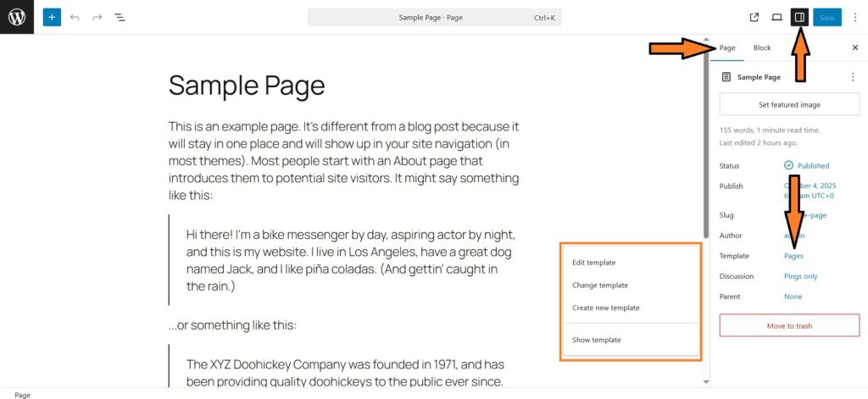The image size is (868, 399).
Task: Click the WordPress logo icon
Action: coord(17,17)
